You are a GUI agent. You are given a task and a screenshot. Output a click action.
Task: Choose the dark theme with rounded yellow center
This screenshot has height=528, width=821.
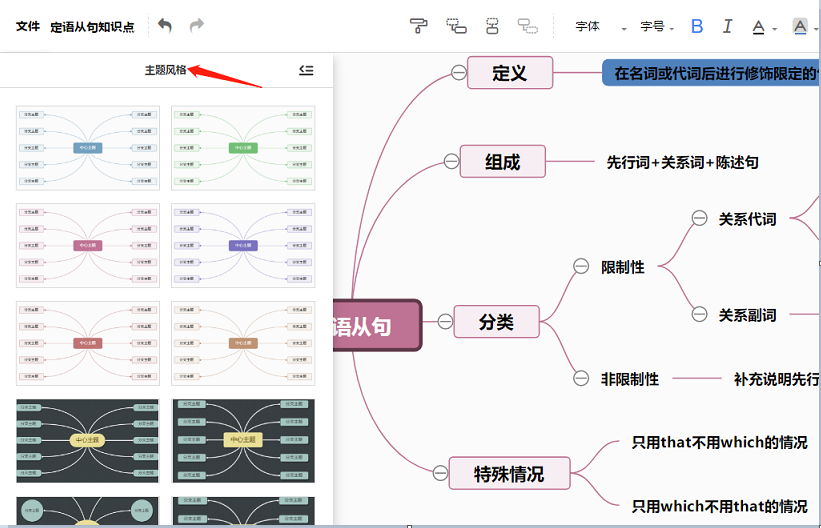pos(88,441)
